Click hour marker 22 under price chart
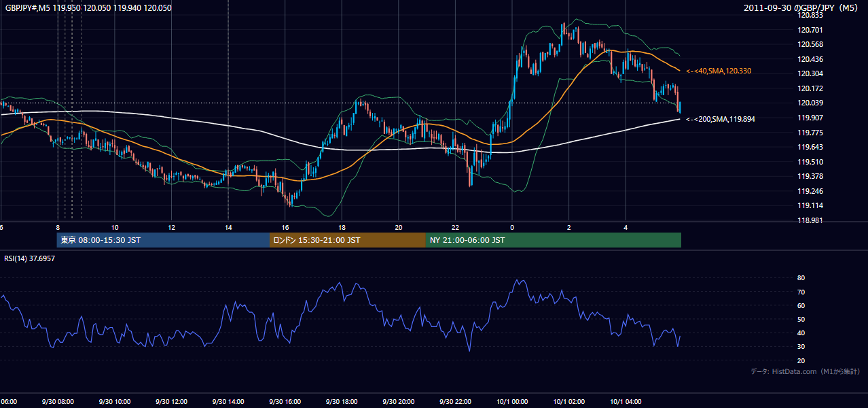The height and width of the screenshot is (408, 868). (x=456, y=227)
